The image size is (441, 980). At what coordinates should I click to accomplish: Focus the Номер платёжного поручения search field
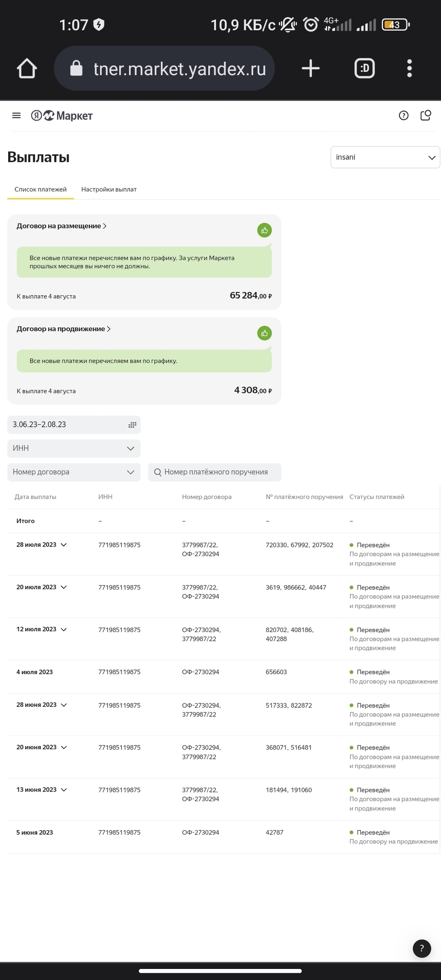214,472
